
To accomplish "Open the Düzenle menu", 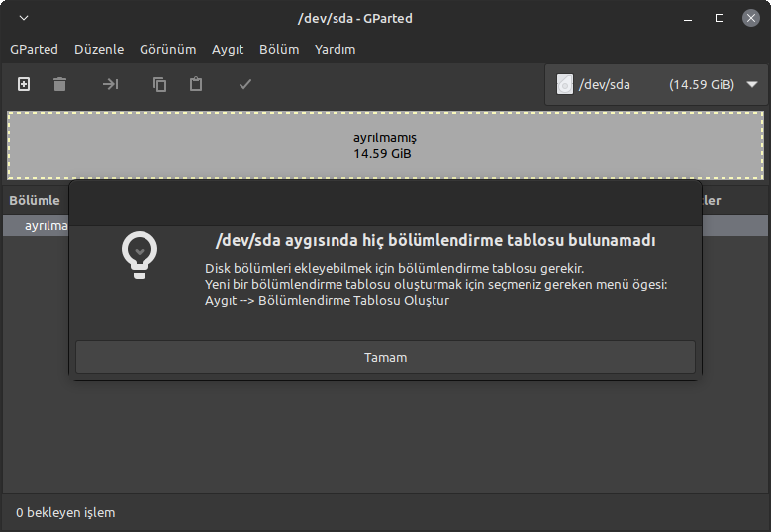I will point(99,49).
